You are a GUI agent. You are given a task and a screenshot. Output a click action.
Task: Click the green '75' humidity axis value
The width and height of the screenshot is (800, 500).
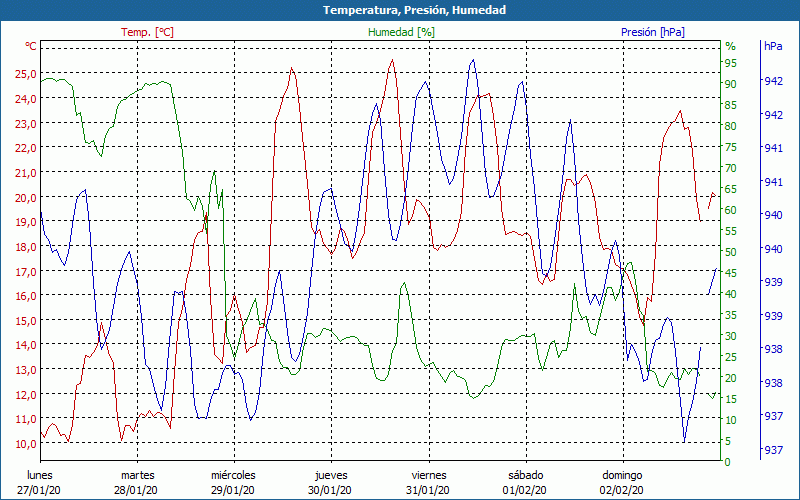731,147
